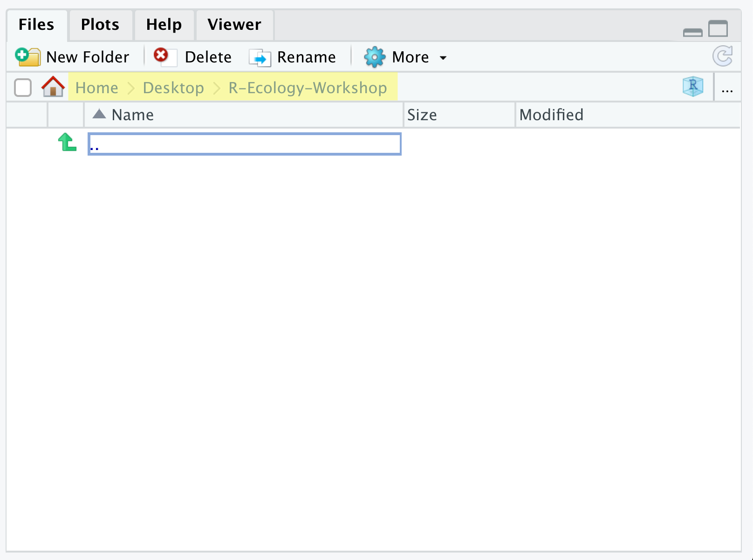Open the Viewer tab
Viewport: 753px width, 560px height.
(x=234, y=25)
